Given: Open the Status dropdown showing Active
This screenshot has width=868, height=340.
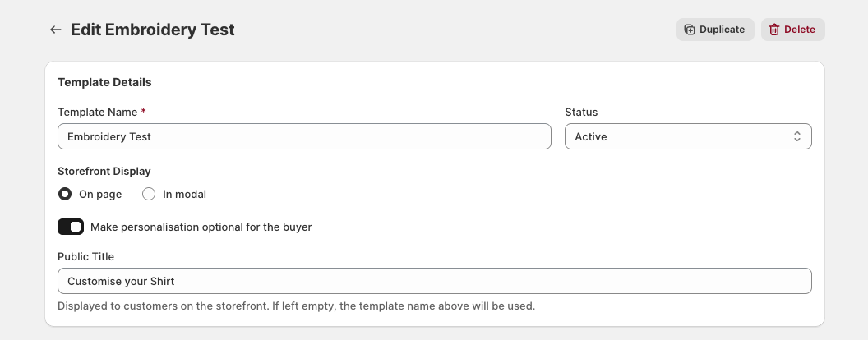Looking at the screenshot, I should [688, 136].
